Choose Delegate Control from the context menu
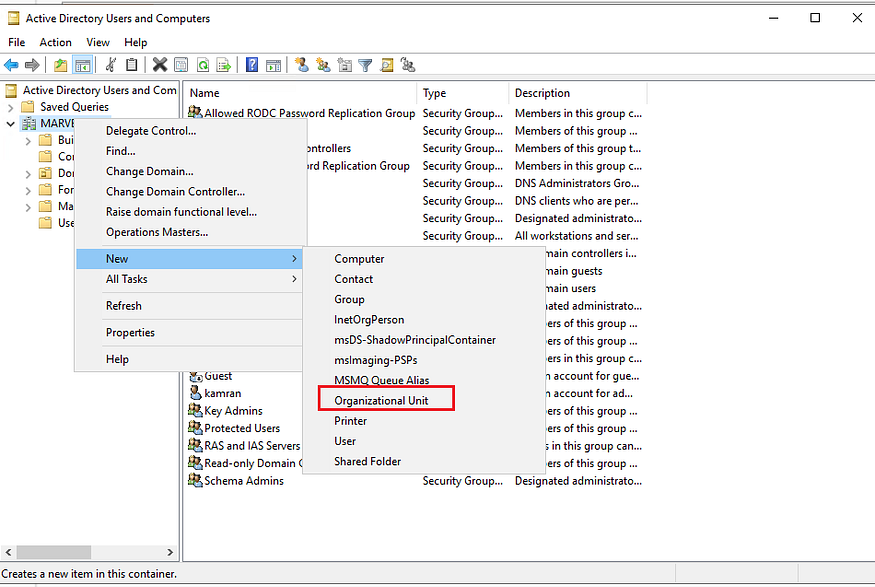 [x=150, y=130]
